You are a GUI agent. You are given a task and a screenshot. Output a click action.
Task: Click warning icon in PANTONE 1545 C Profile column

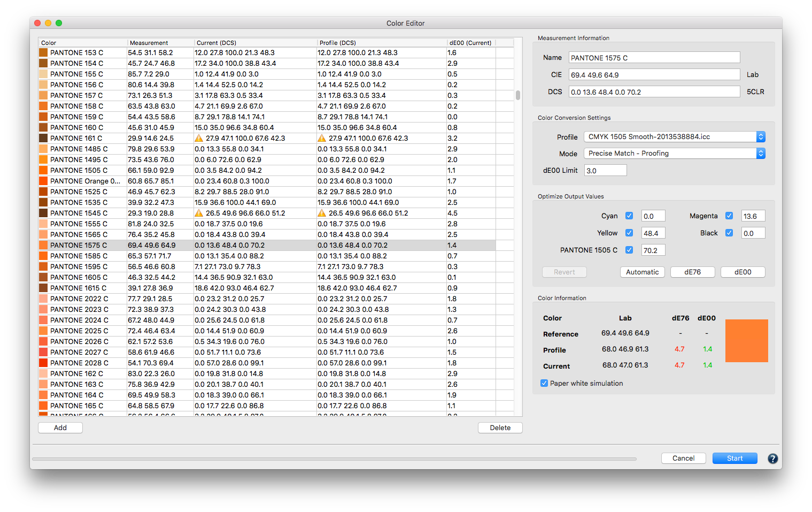[322, 213]
